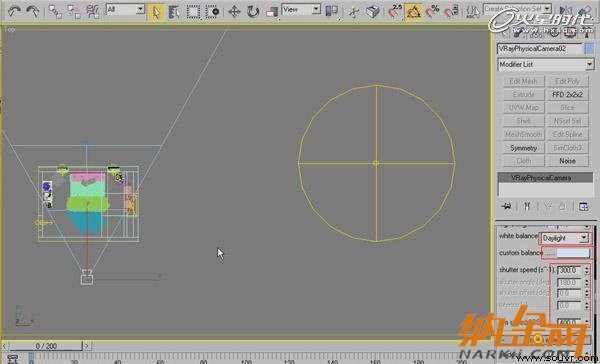Click the MeshSmooth modifier button
The height and width of the screenshot is (364, 600).
(523, 134)
